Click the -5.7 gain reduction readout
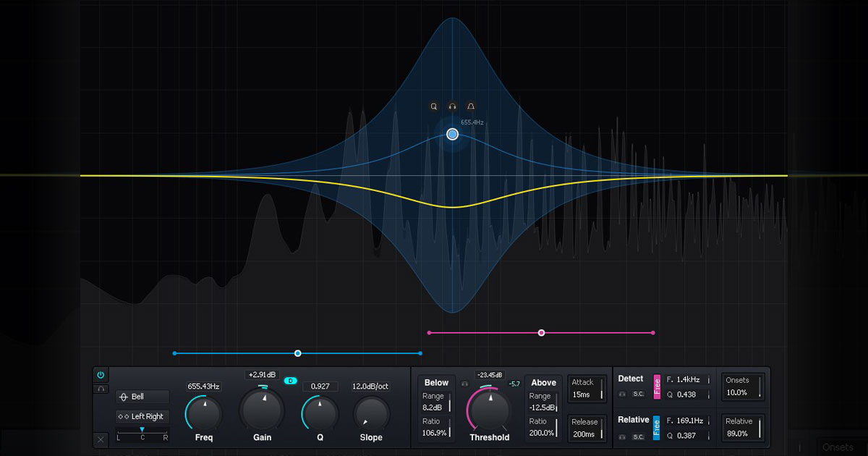Screen dimensions: 868x456 (x=515, y=384)
